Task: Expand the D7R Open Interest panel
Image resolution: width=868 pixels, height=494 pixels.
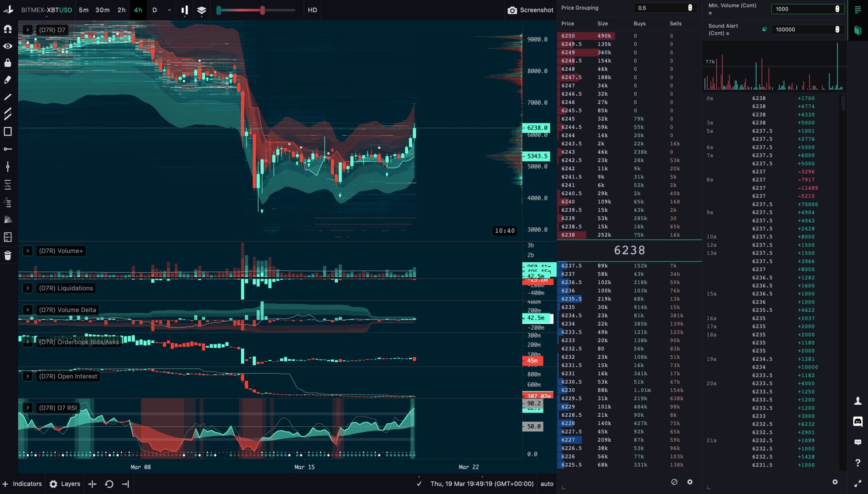Action: [27, 375]
